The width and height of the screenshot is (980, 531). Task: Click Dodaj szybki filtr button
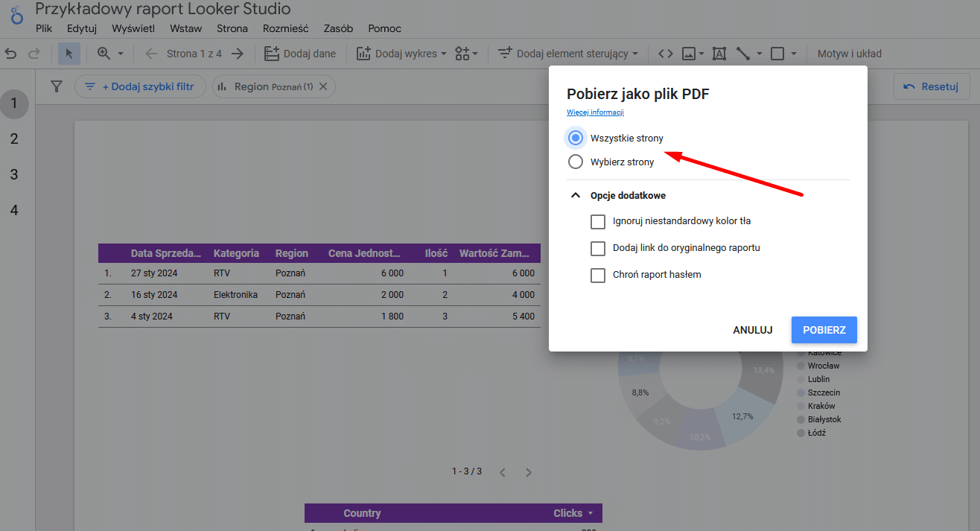(x=140, y=86)
